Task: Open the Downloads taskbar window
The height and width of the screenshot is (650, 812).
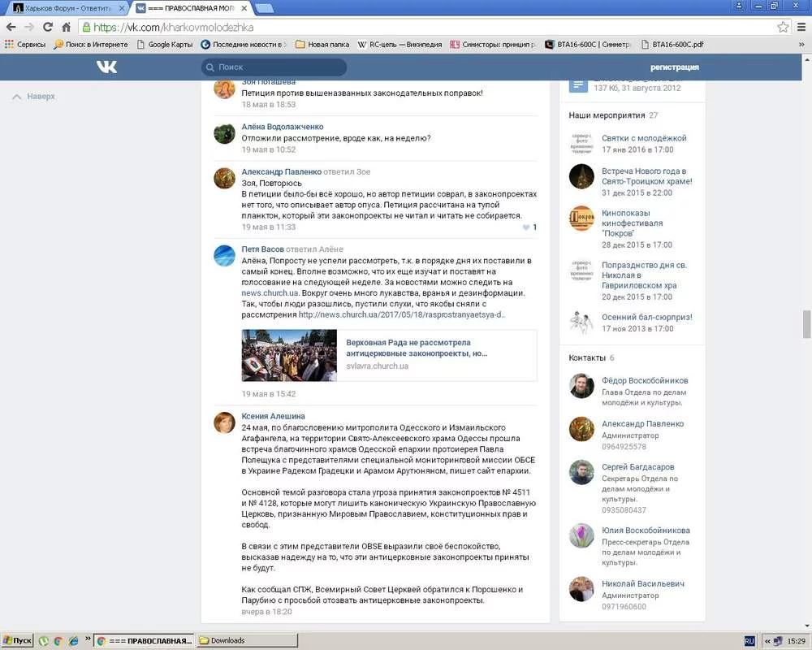Action: 248,641
